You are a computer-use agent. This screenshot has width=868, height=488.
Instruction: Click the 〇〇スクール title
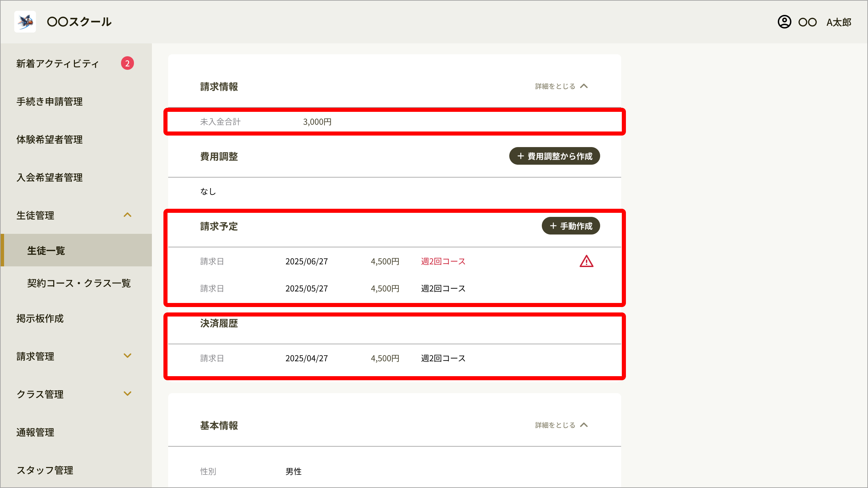(79, 22)
